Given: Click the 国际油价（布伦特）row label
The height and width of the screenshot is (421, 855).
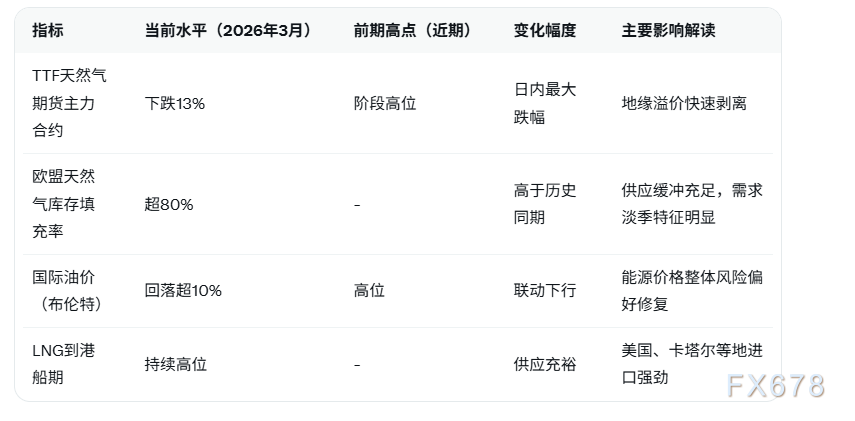Looking at the screenshot, I should 64,291.
